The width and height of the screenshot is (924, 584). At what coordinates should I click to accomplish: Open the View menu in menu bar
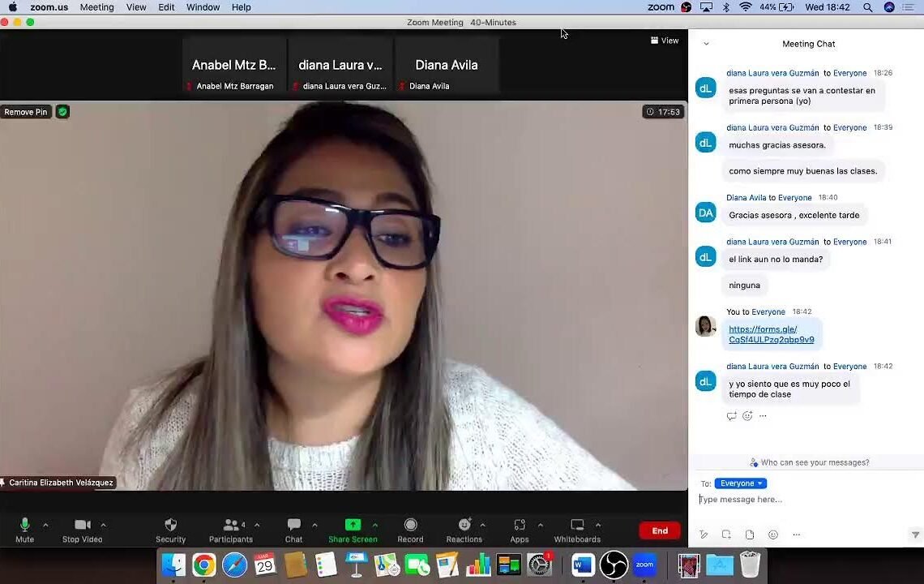[x=136, y=7]
